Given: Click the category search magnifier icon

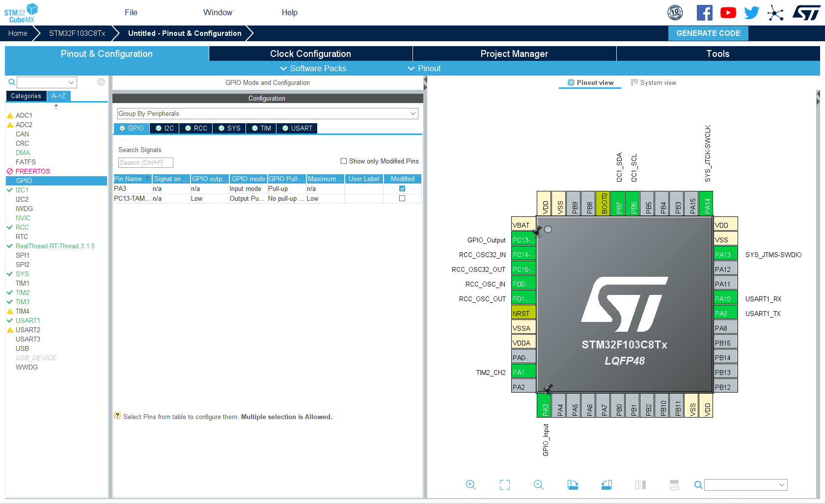Looking at the screenshot, I should click(x=12, y=82).
